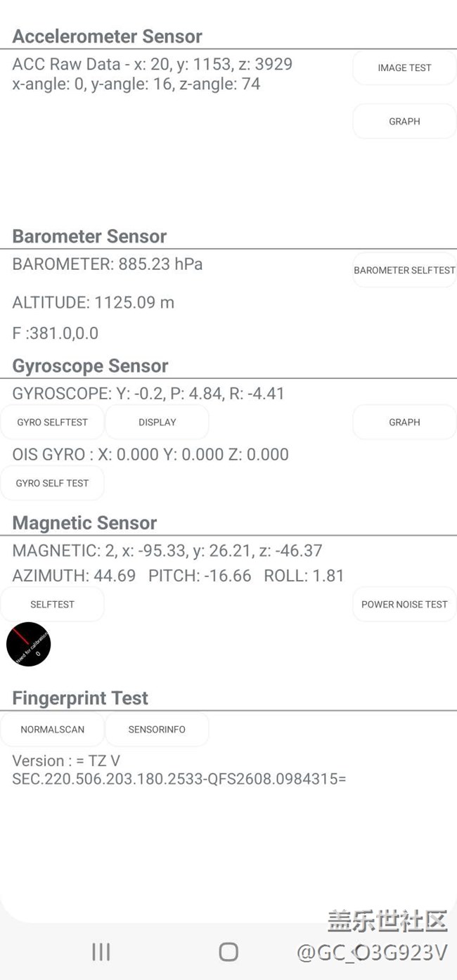Screen dimensions: 457x980
Task: Tap the compass calibration dial icon
Action: (29, 644)
